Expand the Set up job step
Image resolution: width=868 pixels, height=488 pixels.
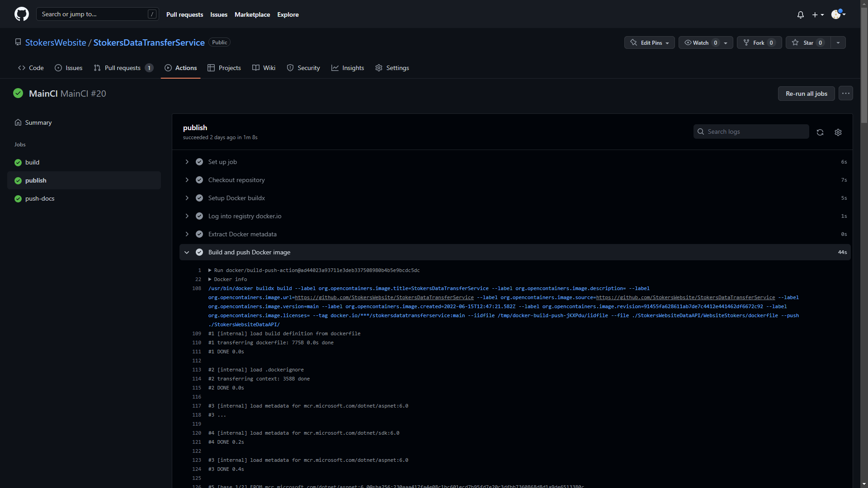click(x=187, y=162)
